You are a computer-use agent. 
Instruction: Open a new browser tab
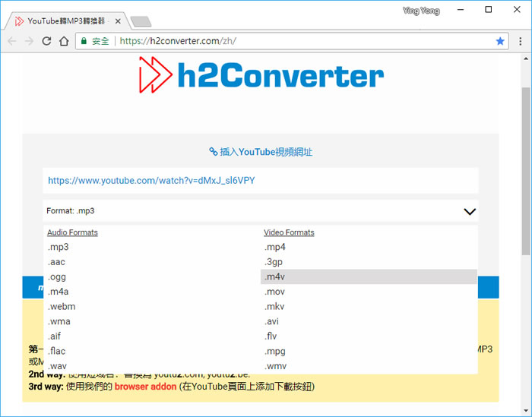(x=141, y=21)
